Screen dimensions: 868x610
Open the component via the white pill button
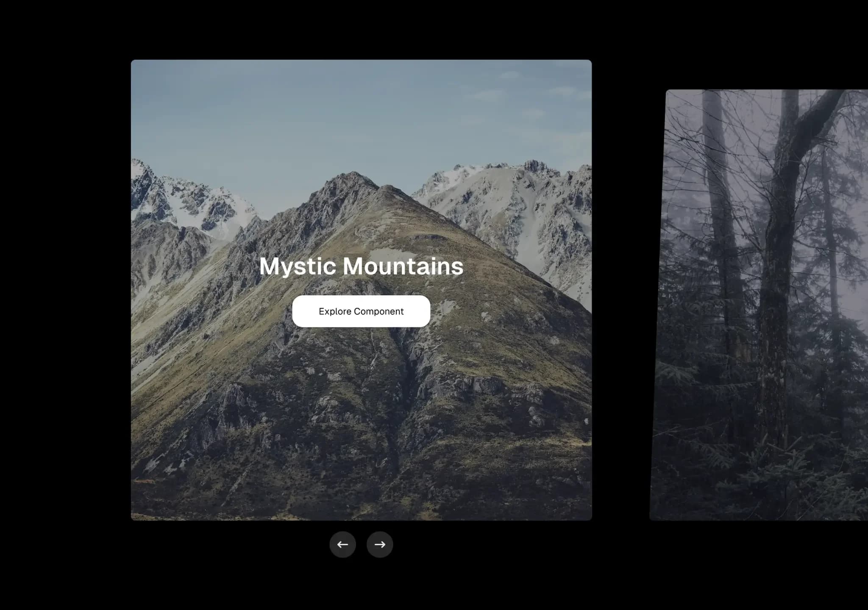[x=361, y=311]
